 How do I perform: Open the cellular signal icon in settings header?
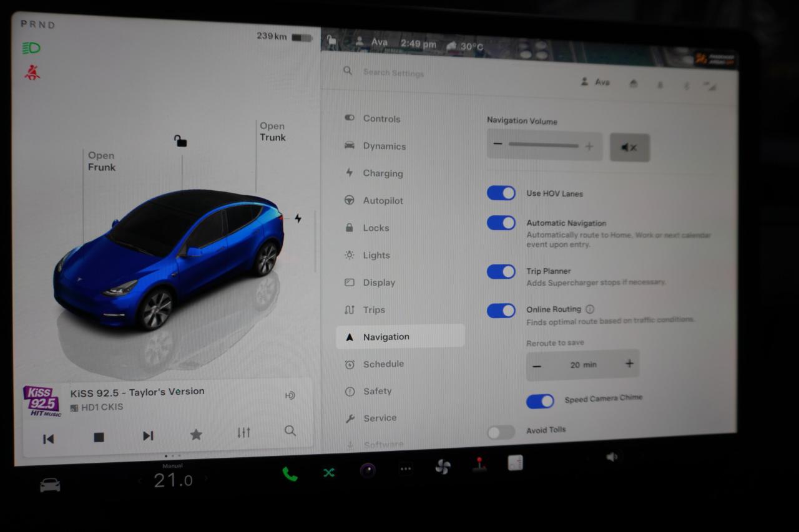tap(709, 86)
